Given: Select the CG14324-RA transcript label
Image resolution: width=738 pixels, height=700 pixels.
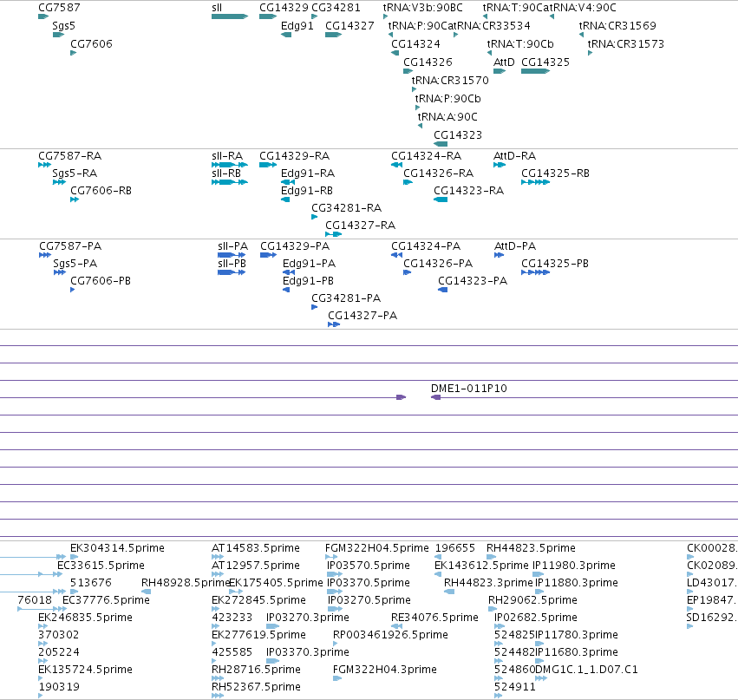Looking at the screenshot, I should tap(427, 156).
